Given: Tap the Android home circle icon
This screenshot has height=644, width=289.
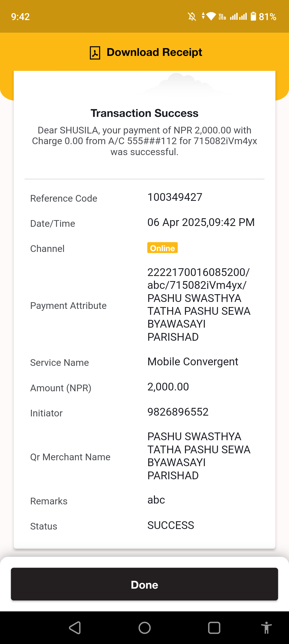Looking at the screenshot, I should pos(144,628).
